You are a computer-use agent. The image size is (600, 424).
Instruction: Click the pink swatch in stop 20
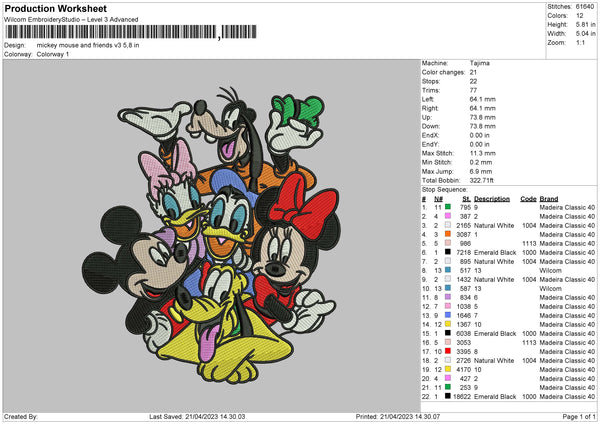pos(447,378)
